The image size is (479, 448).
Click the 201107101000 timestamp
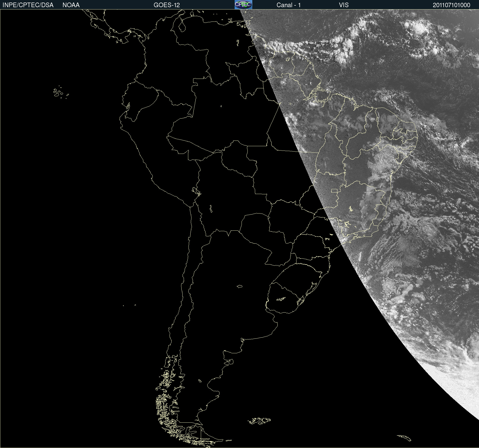pyautogui.click(x=452, y=5)
